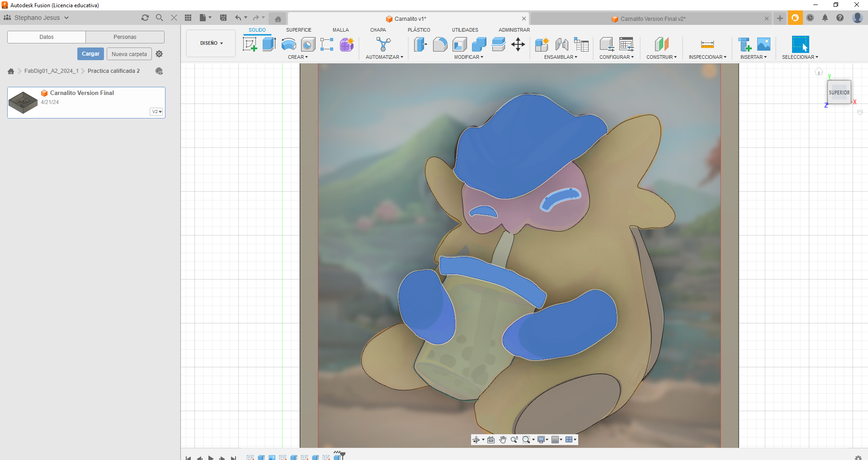Image resolution: width=868 pixels, height=460 pixels.
Task: Expand the Insertar menu
Action: tap(754, 57)
